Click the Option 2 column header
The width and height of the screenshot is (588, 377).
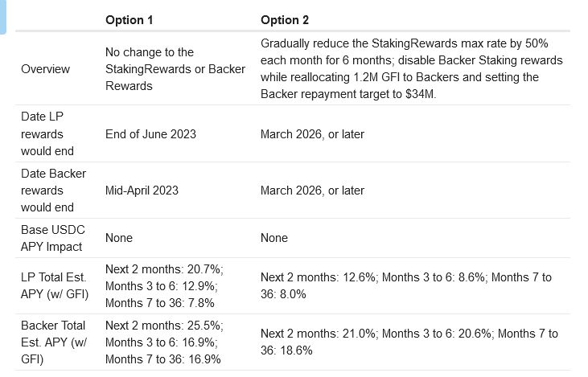[x=285, y=20]
